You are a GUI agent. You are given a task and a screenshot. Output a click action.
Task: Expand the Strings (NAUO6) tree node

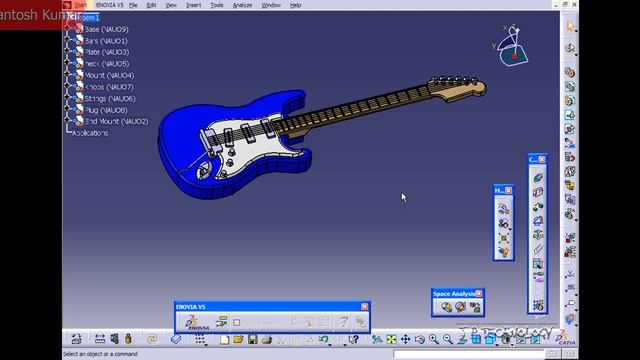(x=67, y=98)
